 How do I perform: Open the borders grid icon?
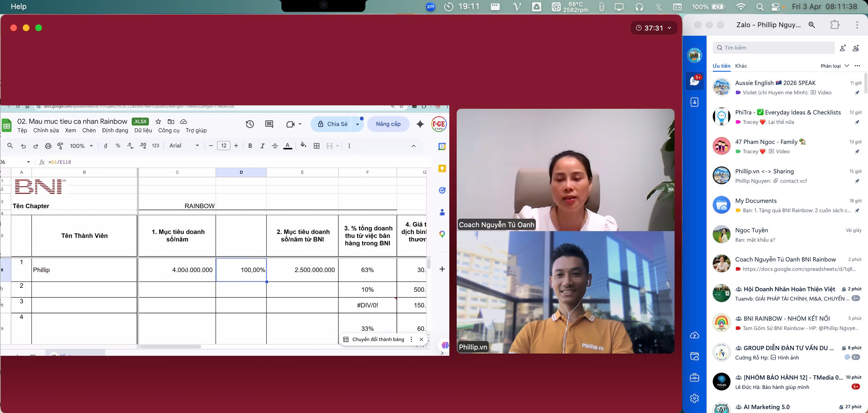317,146
